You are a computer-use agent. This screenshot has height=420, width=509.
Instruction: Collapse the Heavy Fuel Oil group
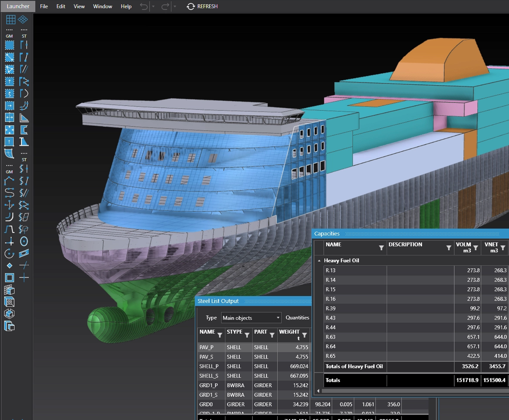click(319, 260)
